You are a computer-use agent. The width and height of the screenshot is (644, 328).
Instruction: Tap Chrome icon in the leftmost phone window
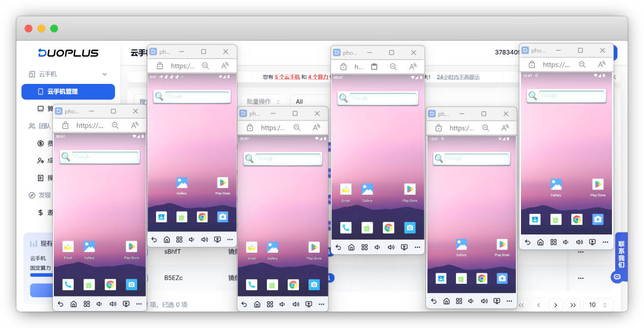pyautogui.click(x=110, y=285)
